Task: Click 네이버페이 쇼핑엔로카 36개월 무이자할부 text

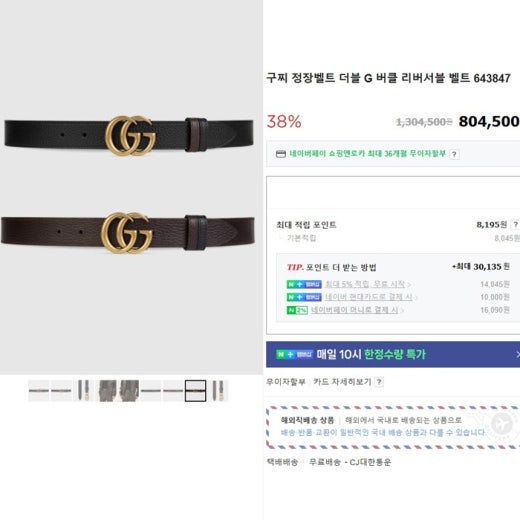Action: [367, 154]
